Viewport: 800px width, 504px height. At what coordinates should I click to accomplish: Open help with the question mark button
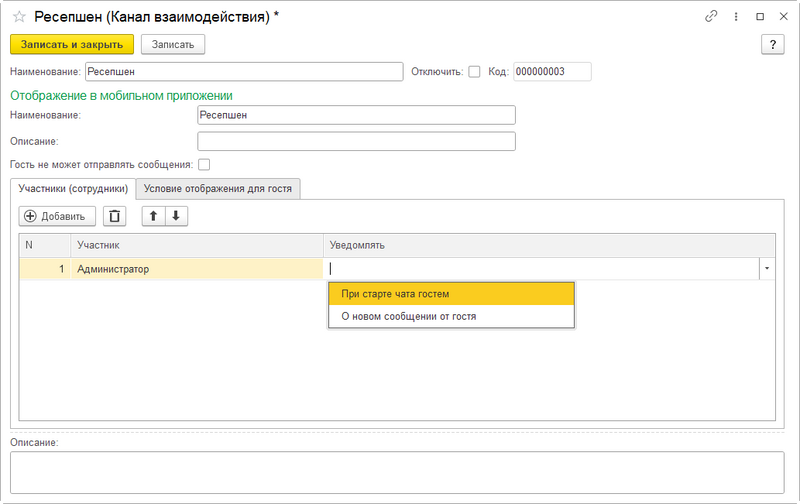[x=772, y=44]
